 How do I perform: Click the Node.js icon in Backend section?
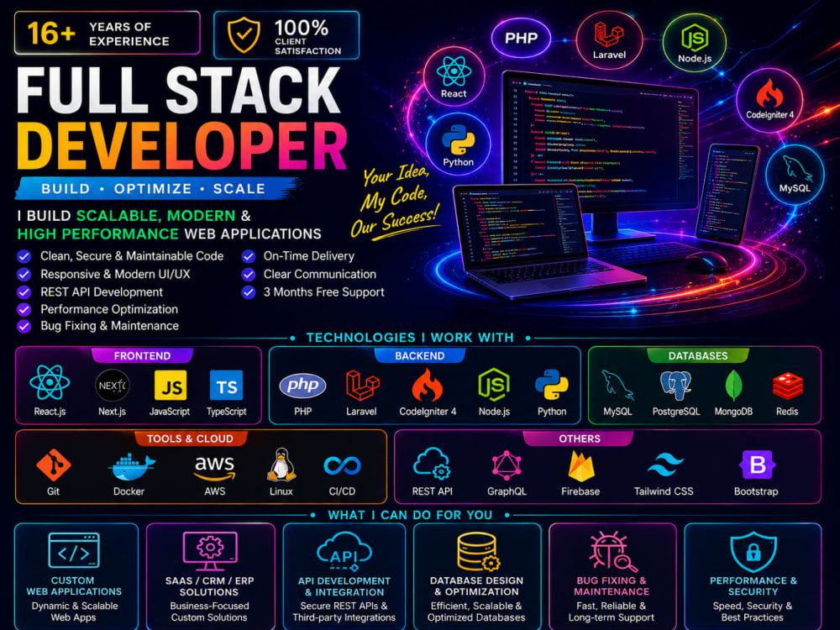[x=494, y=385]
